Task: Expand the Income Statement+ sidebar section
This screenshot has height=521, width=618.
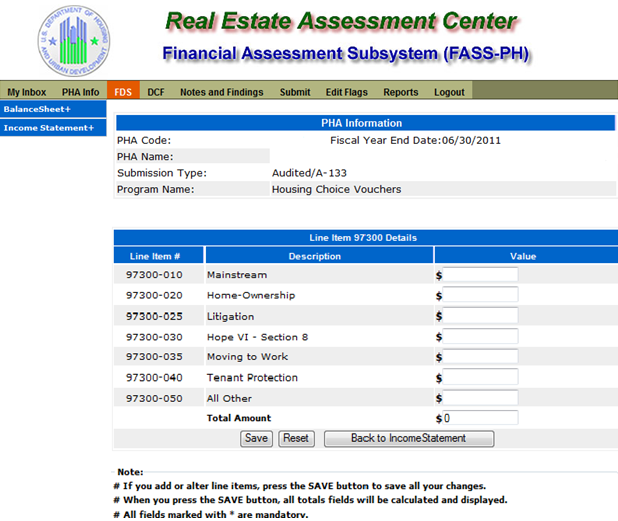Action: [x=53, y=128]
